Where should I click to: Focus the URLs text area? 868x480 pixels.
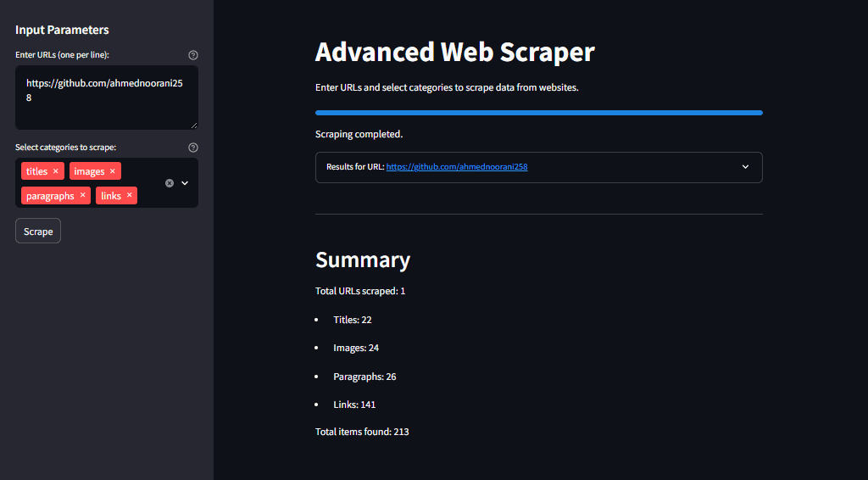point(107,98)
